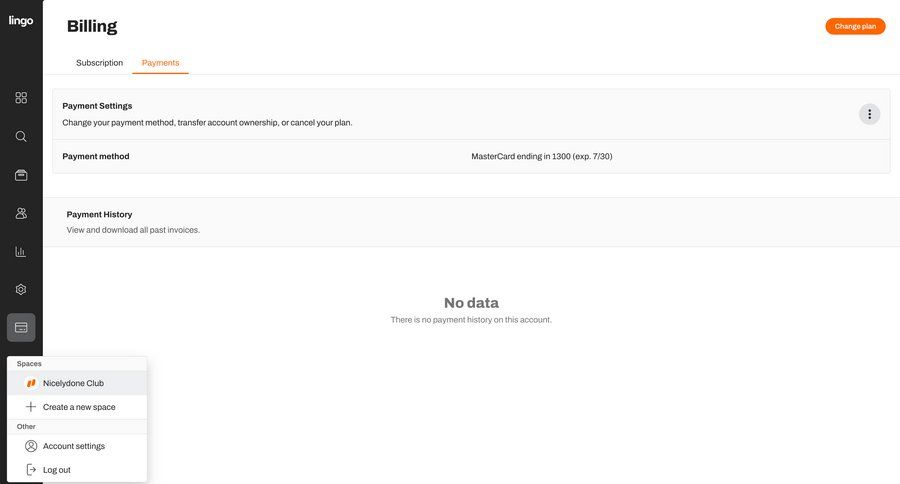
Task: Choose Create a new space
Action: coord(77,407)
